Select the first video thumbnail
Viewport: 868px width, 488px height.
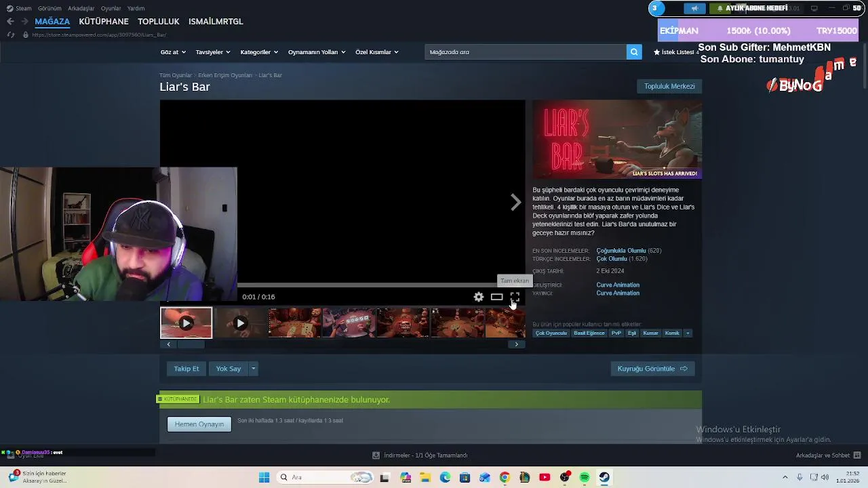click(x=186, y=323)
